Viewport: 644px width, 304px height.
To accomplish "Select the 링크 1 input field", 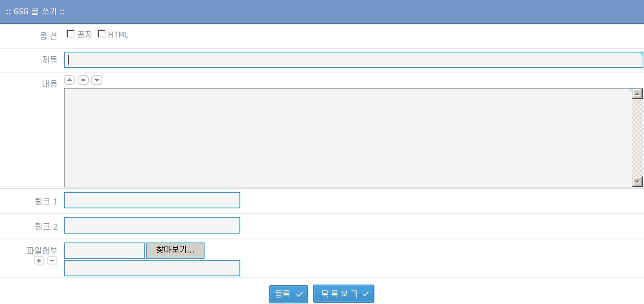I will [152, 201].
